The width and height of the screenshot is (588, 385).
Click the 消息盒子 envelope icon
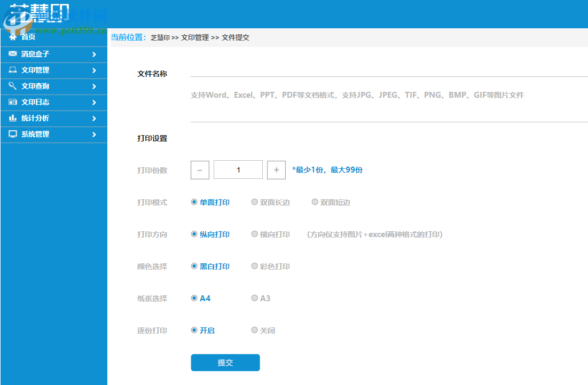click(13, 54)
